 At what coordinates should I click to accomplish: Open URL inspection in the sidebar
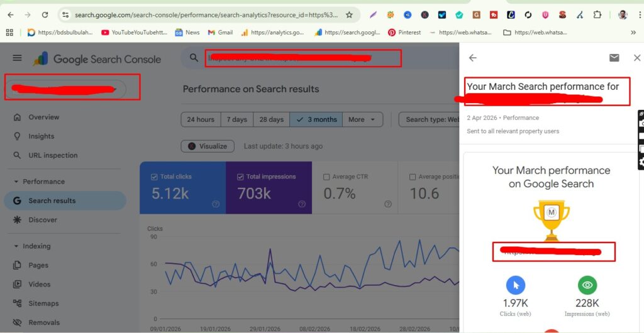click(65, 155)
